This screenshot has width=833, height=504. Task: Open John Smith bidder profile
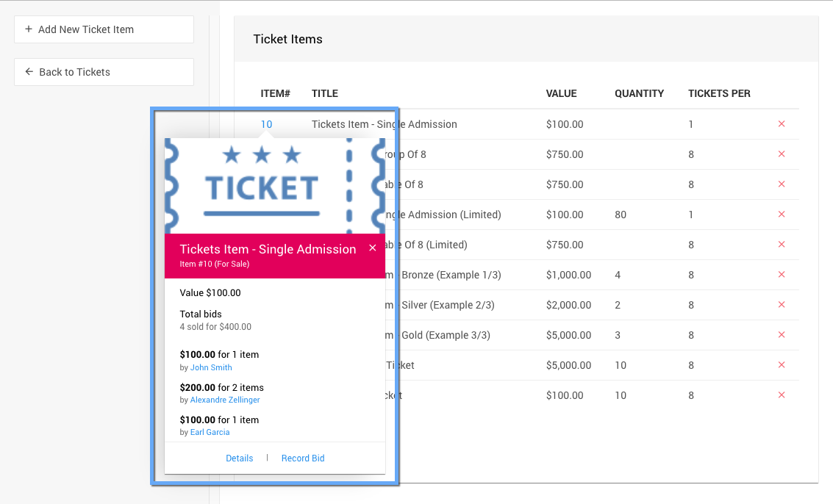click(x=211, y=367)
